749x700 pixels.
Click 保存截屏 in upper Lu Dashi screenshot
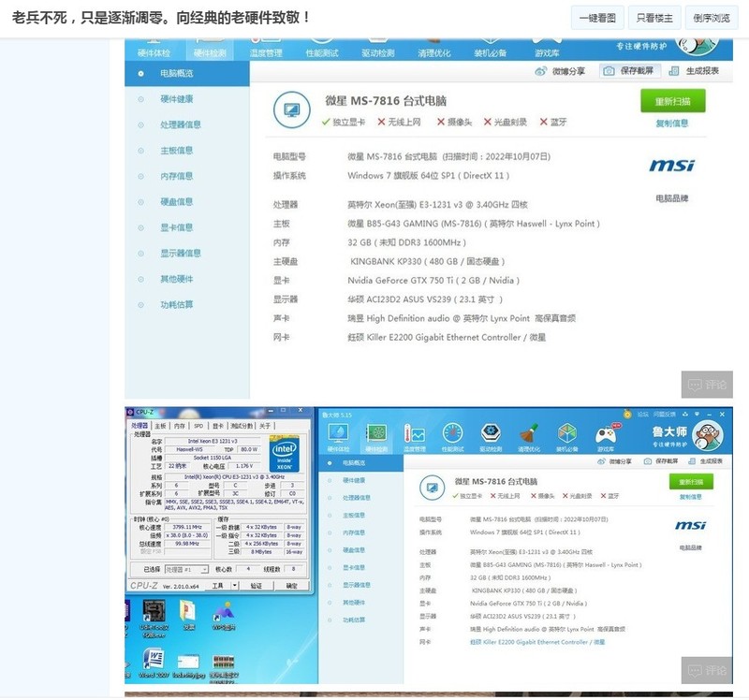point(629,71)
